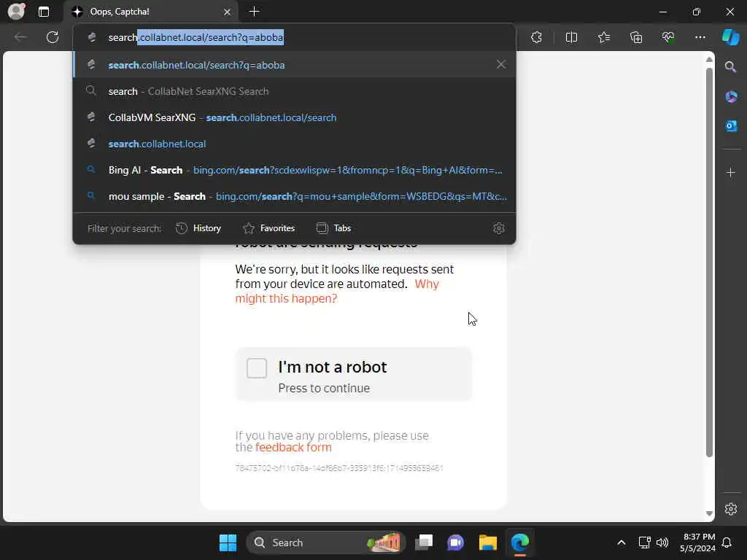
Task: Open File Explorer from taskbar
Action: pyautogui.click(x=488, y=542)
